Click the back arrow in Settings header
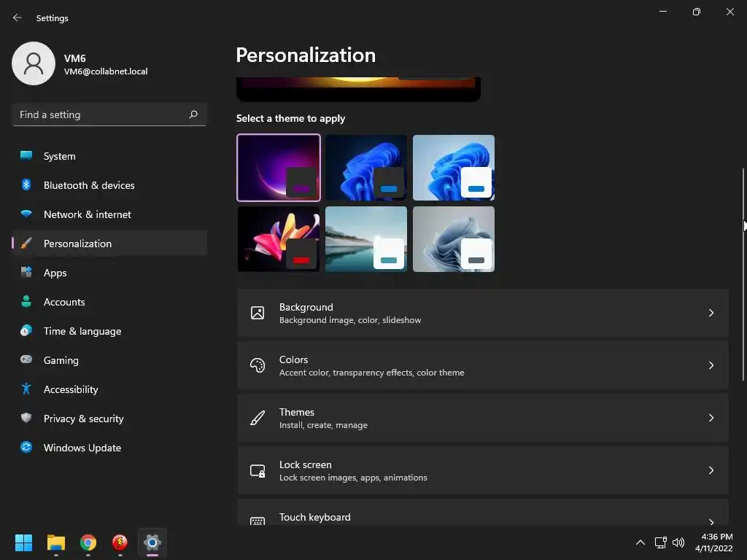The width and height of the screenshot is (747, 560). (18, 17)
